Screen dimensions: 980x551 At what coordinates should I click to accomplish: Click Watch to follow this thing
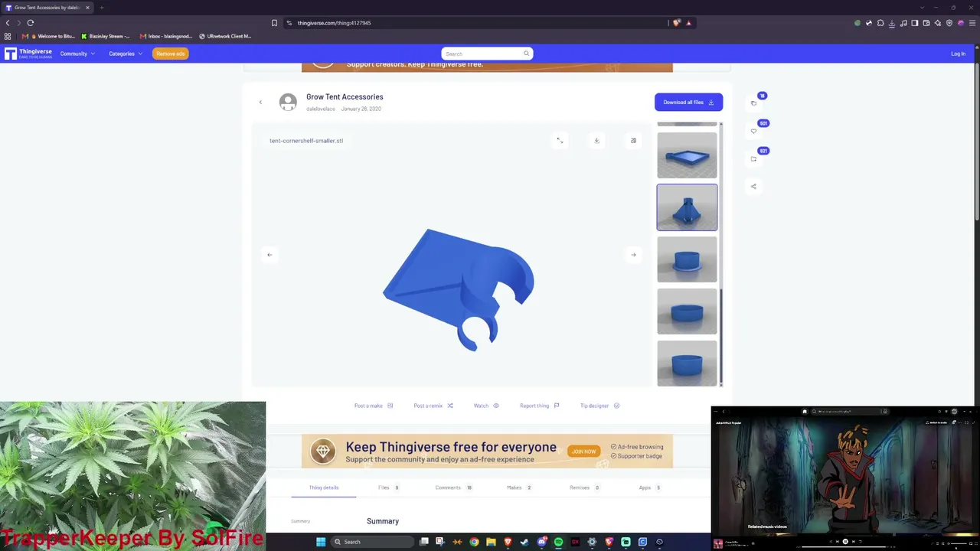pos(486,406)
